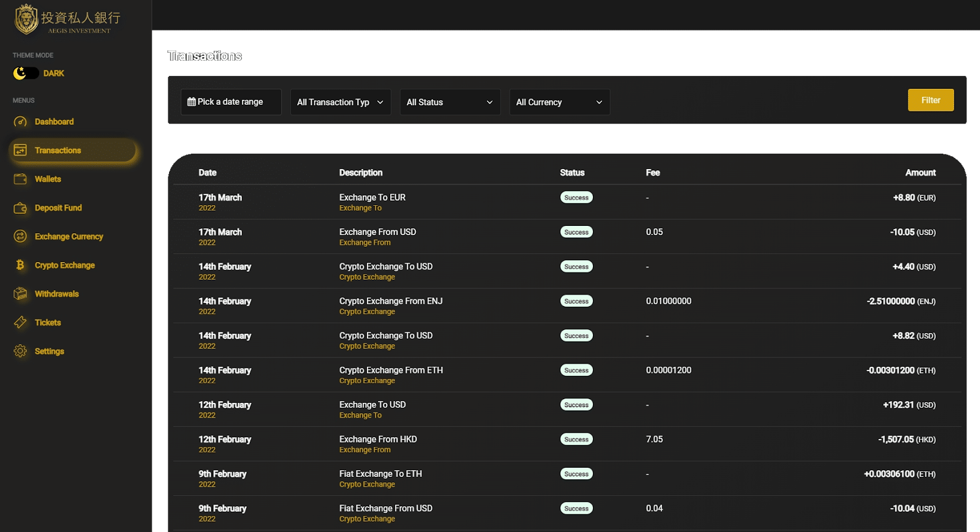Click the Fee column header
Screen dimensions: 980x532
pyautogui.click(x=653, y=173)
